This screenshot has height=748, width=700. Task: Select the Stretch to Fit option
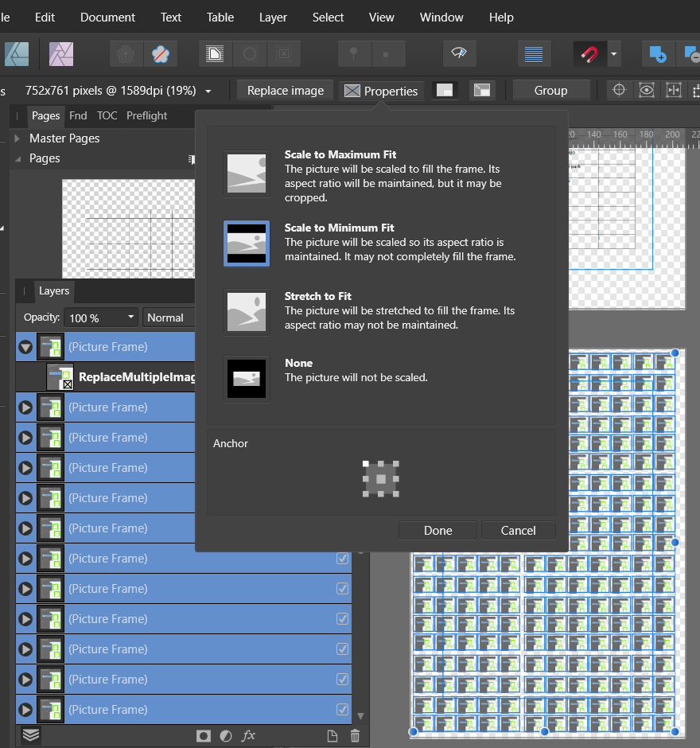click(247, 312)
